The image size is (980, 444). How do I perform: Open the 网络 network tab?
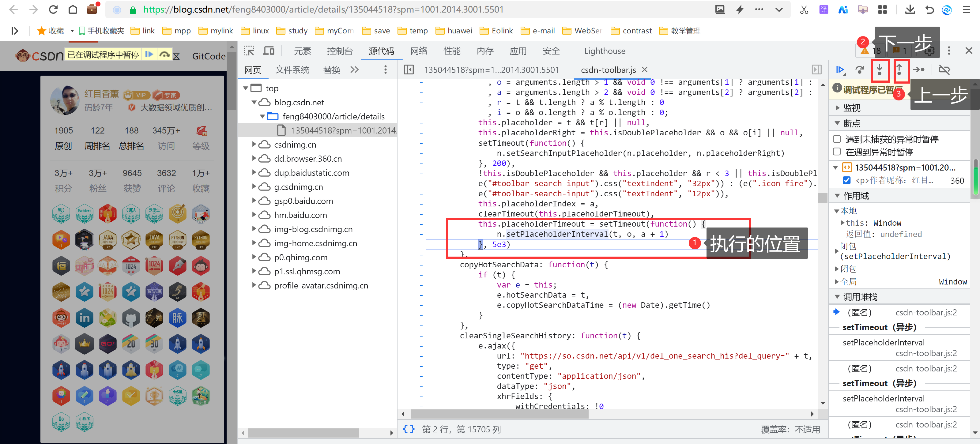click(418, 51)
